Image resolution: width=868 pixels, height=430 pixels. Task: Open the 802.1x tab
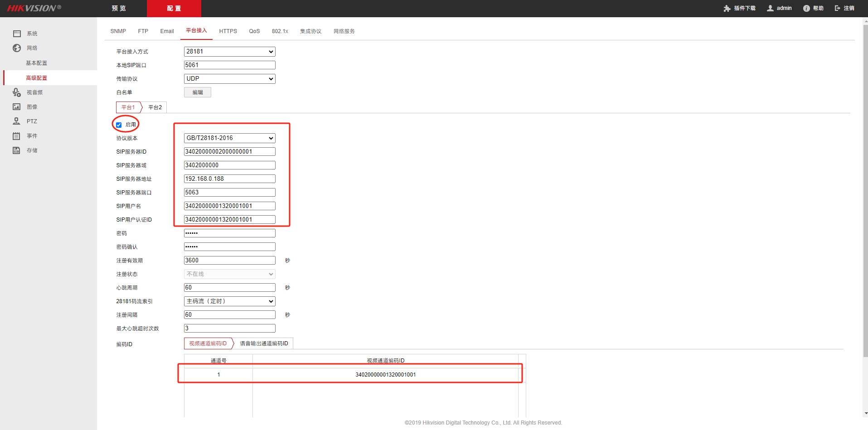pos(280,31)
